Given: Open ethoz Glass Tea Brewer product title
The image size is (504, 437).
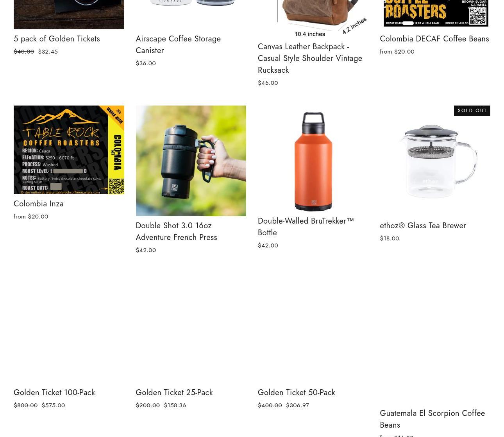Looking at the screenshot, I should 423,226.
